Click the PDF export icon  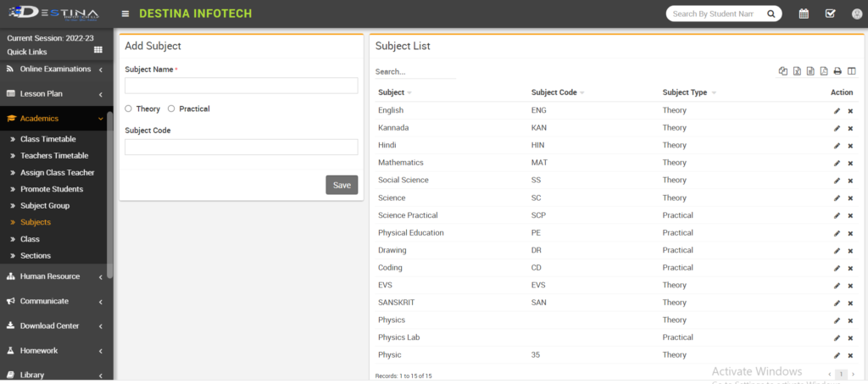point(824,71)
